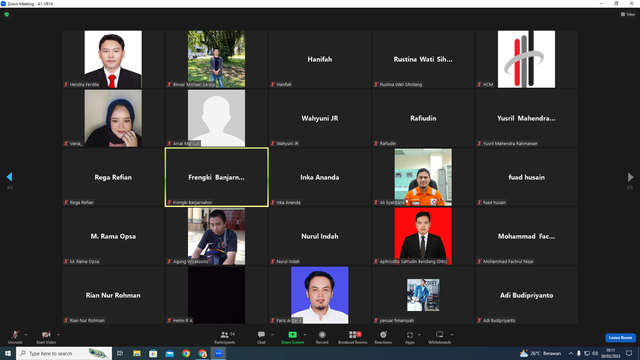Open Google Chrome from taskbar

pos(186,353)
